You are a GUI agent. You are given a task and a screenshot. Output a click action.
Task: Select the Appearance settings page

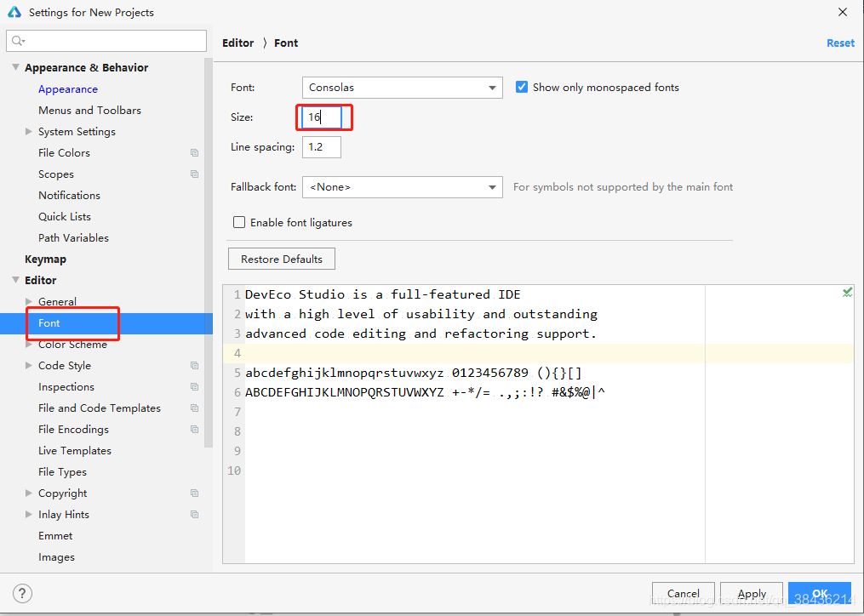pyautogui.click(x=68, y=88)
